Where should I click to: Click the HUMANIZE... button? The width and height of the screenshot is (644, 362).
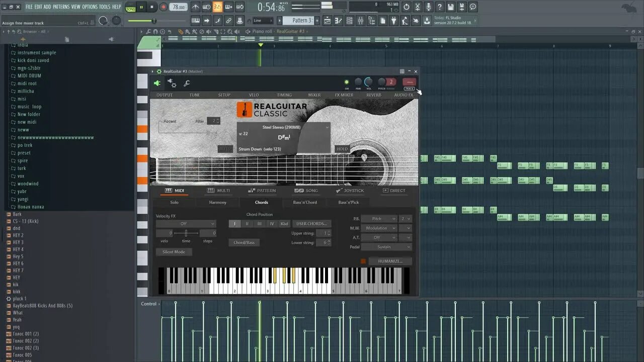point(390,261)
